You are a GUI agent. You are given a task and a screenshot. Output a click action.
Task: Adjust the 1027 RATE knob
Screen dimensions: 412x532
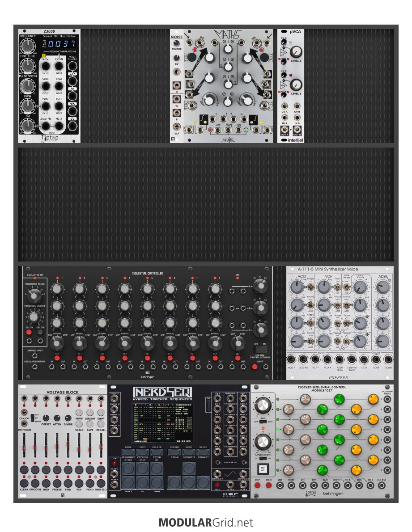[x=263, y=405]
